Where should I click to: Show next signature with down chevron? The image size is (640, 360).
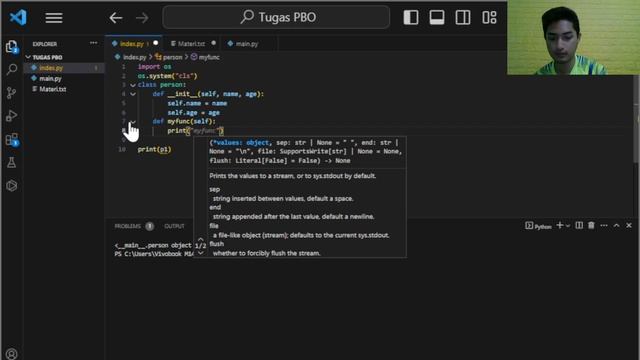pos(200,253)
